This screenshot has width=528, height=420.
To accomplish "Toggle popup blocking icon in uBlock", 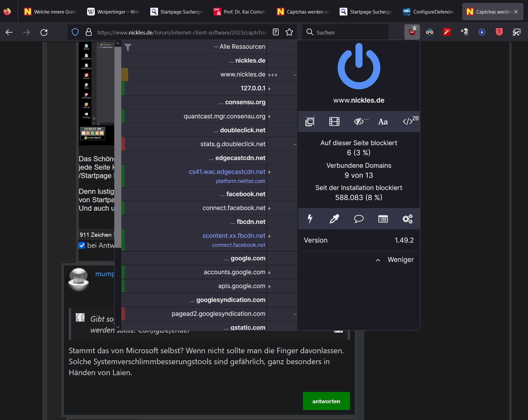I will 310,122.
